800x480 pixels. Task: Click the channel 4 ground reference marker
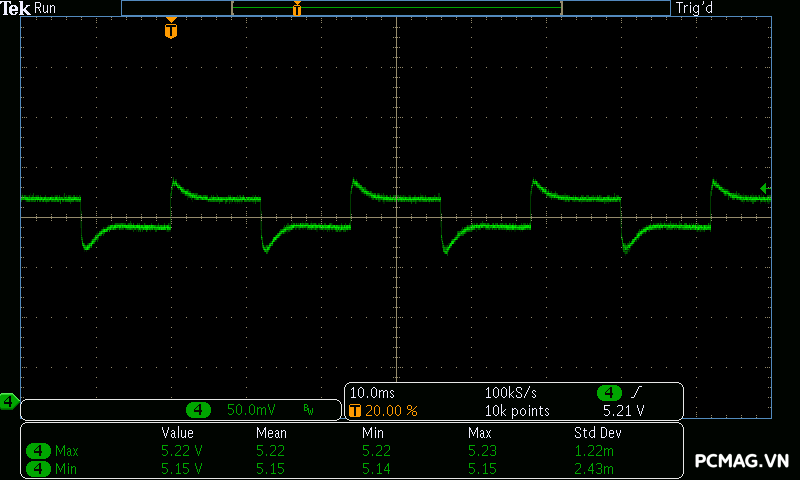pos(8,402)
